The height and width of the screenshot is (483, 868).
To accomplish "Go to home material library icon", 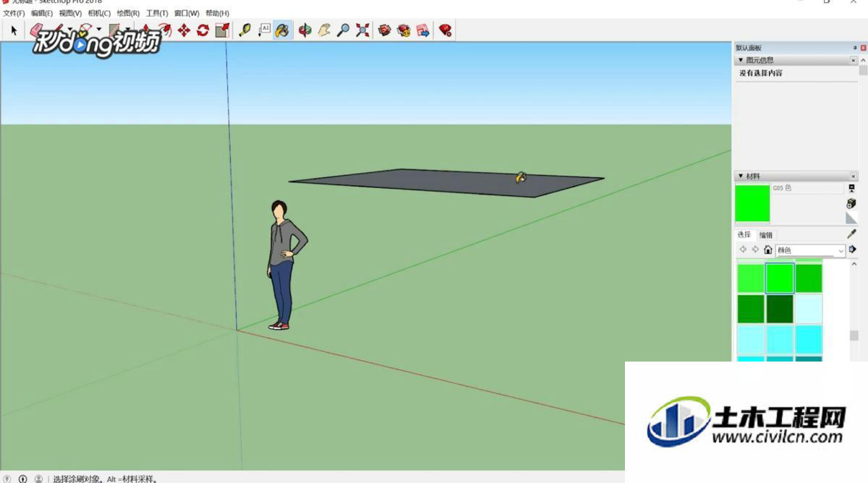I will pos(768,249).
